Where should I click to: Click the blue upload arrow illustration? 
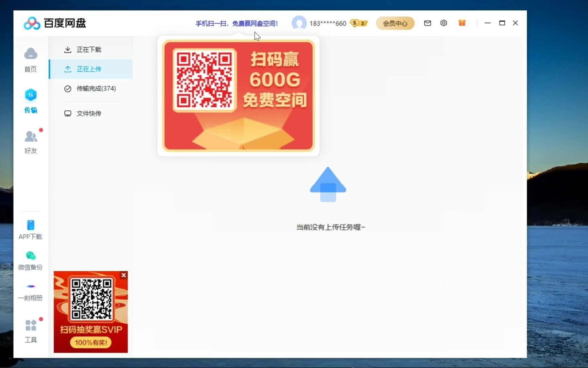pyautogui.click(x=328, y=184)
